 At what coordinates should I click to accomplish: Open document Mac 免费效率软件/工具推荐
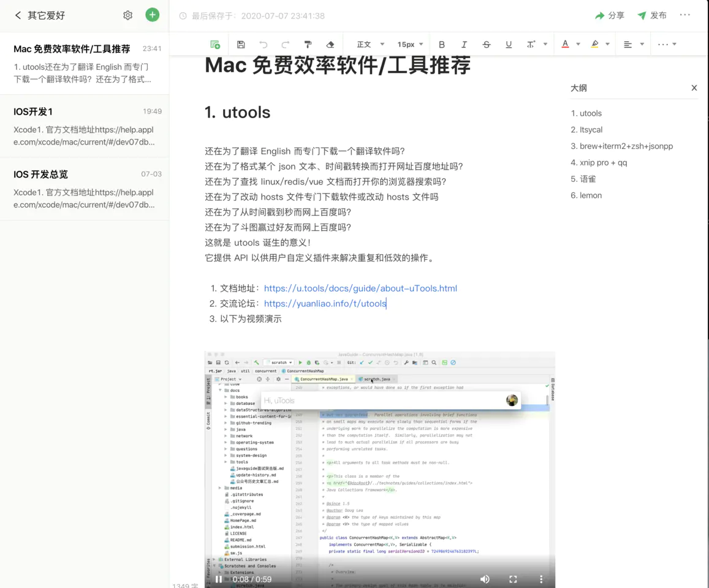click(85, 63)
